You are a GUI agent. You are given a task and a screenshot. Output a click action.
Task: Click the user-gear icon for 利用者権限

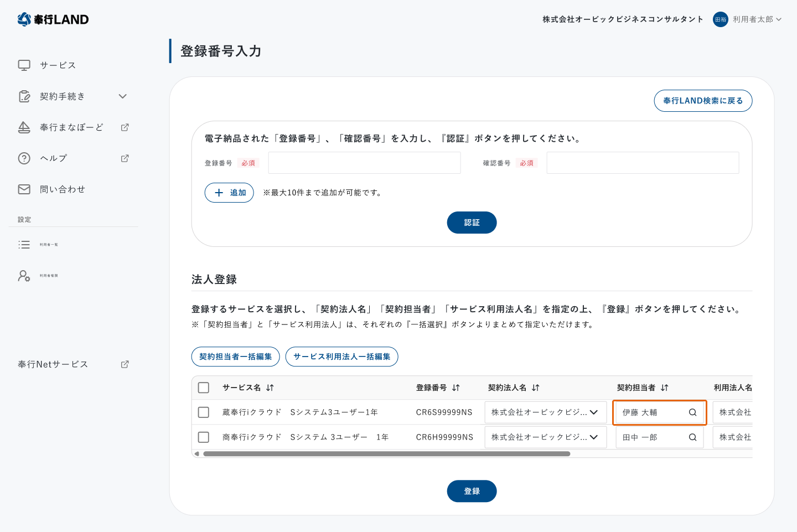pos(24,275)
